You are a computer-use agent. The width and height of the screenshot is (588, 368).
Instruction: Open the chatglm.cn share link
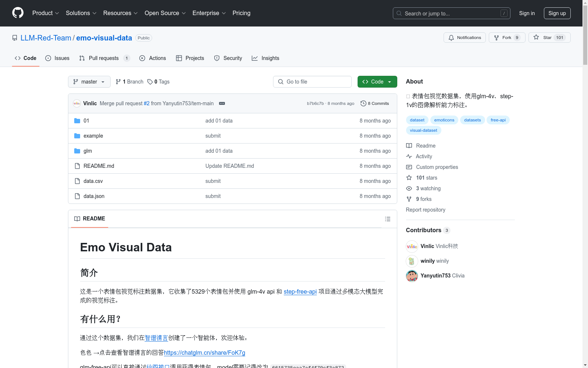coord(204,353)
